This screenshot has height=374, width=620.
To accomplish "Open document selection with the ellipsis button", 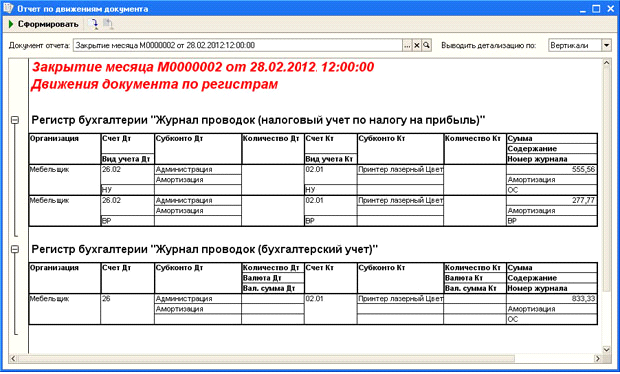I will pos(407,45).
